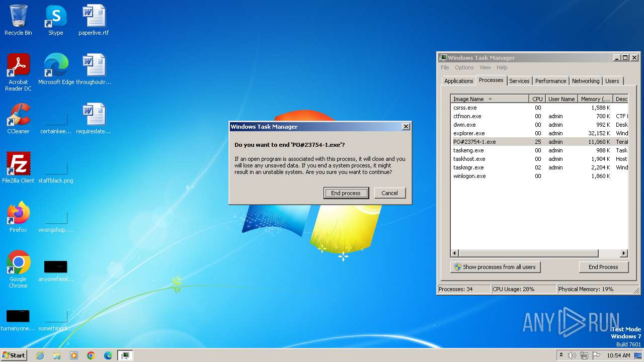Screen dimensions: 644x362
Task: Switch to the Users tab
Action: tap(612, 81)
